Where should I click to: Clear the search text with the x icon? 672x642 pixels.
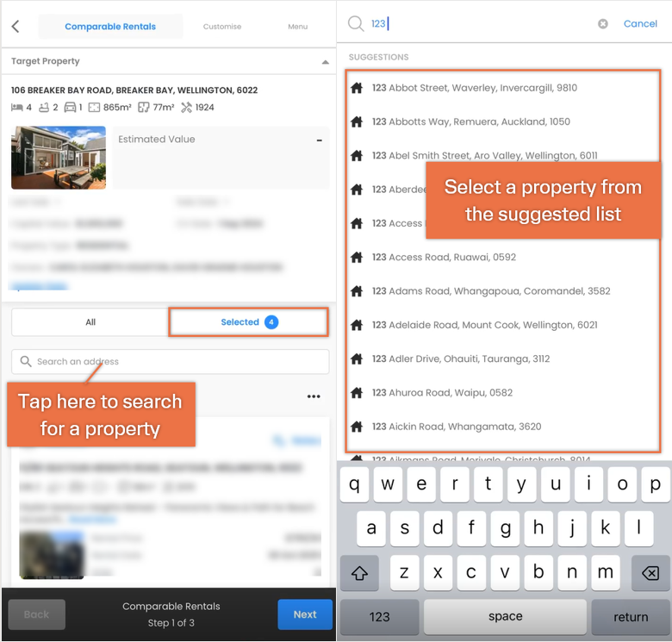pos(602,24)
